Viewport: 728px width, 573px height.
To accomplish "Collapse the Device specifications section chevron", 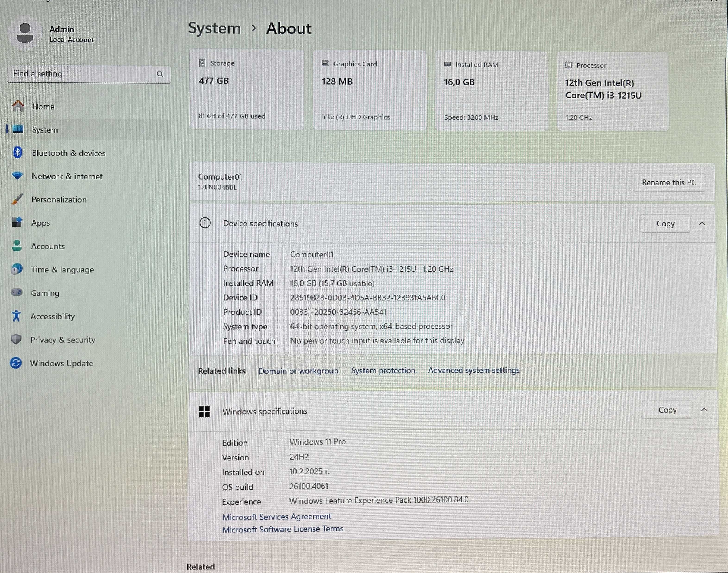I will pos(702,223).
